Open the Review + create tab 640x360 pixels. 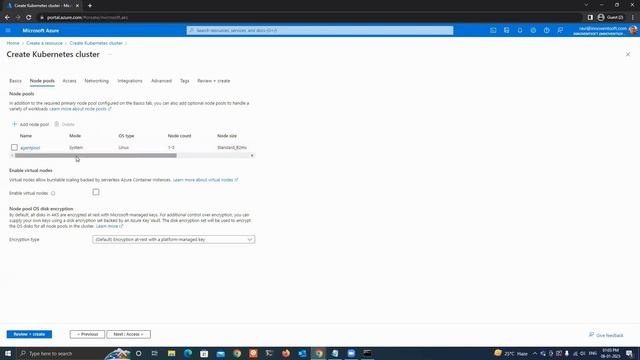click(x=213, y=81)
